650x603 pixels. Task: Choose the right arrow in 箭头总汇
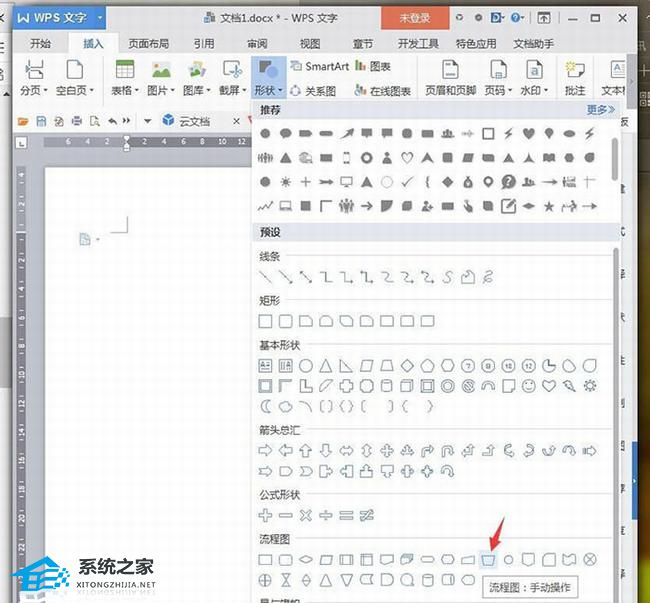tap(265, 450)
